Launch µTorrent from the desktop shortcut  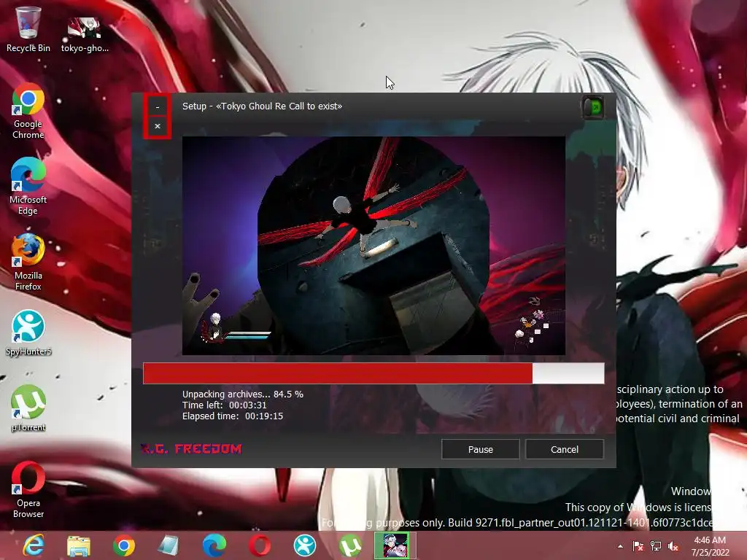coord(28,408)
